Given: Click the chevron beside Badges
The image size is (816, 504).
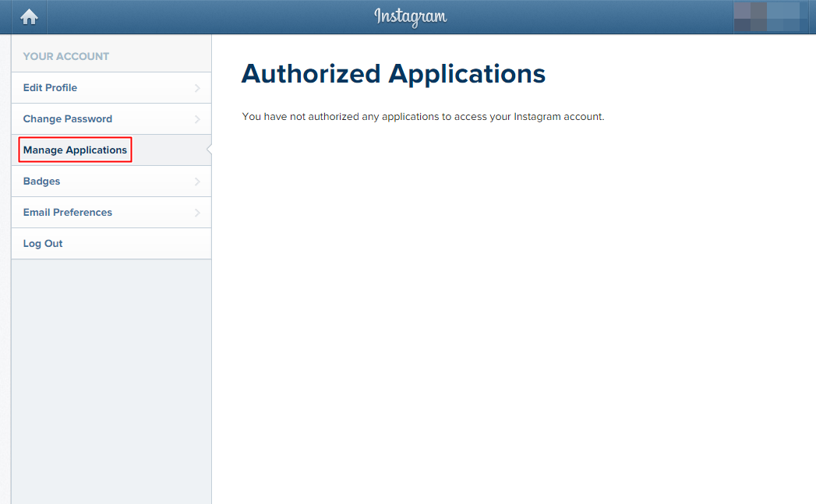Looking at the screenshot, I should coord(197,182).
